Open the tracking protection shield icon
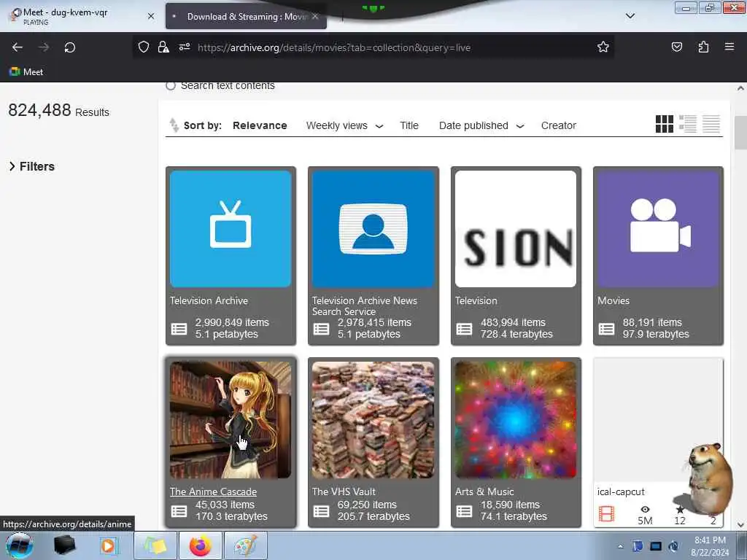Screen dimensions: 747x560 pyautogui.click(x=144, y=47)
